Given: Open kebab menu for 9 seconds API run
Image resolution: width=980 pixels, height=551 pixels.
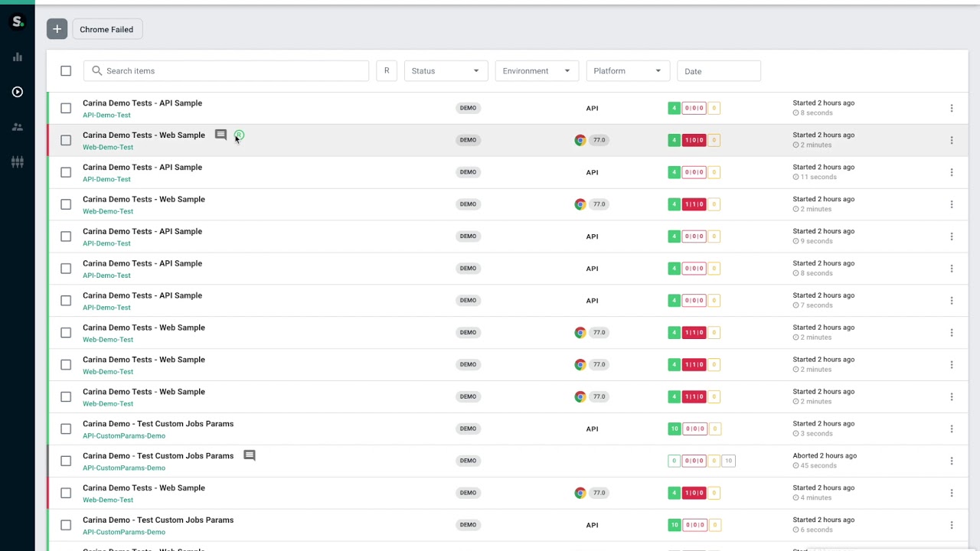Looking at the screenshot, I should point(952,236).
